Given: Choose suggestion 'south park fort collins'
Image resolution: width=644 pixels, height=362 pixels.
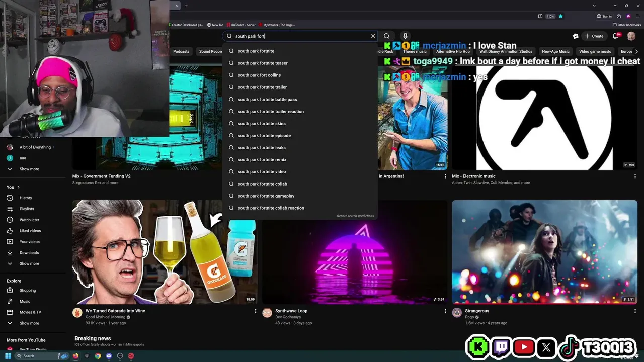Looking at the screenshot, I should point(300,75).
